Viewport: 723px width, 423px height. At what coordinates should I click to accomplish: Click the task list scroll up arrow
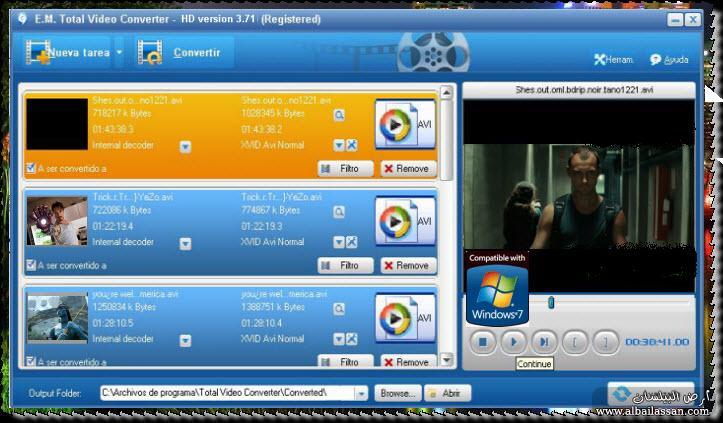pos(446,93)
